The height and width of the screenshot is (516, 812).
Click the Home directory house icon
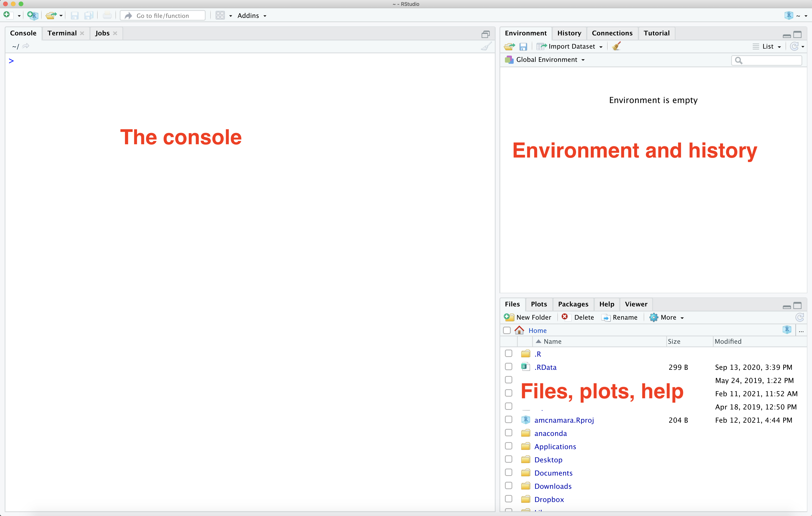[x=519, y=330]
